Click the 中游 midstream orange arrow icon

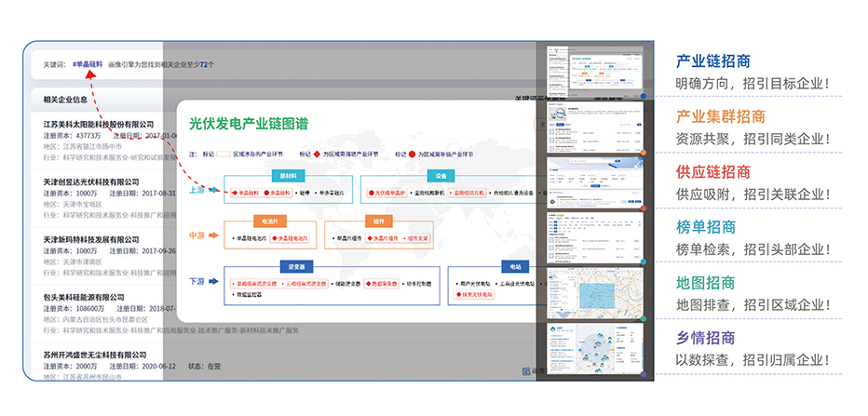click(213, 235)
